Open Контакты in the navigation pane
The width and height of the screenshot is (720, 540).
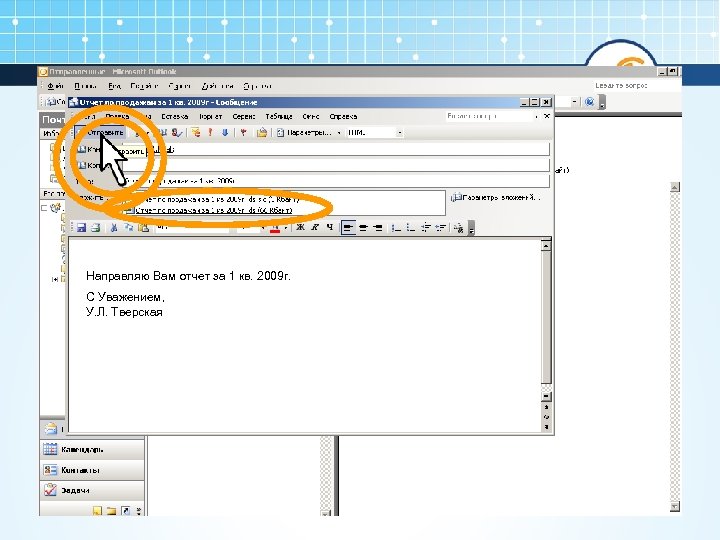92,470
